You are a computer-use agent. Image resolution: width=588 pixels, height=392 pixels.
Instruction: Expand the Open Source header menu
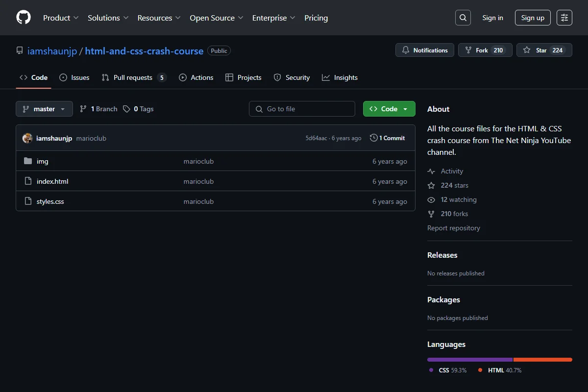(217, 18)
